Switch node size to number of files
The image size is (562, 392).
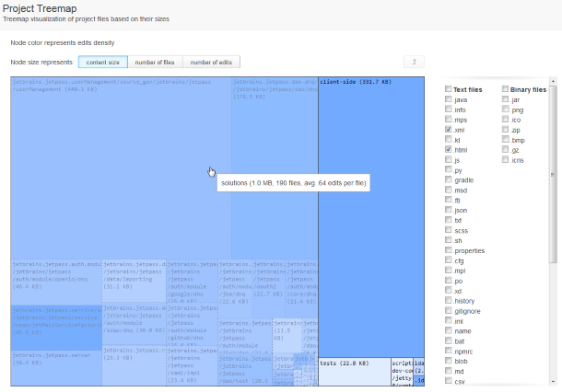(x=155, y=63)
